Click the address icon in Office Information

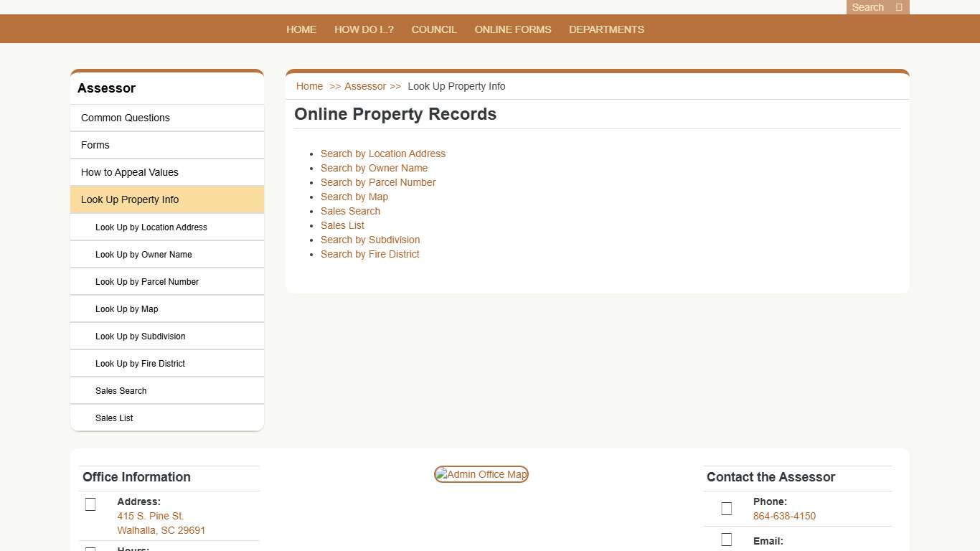(90, 504)
